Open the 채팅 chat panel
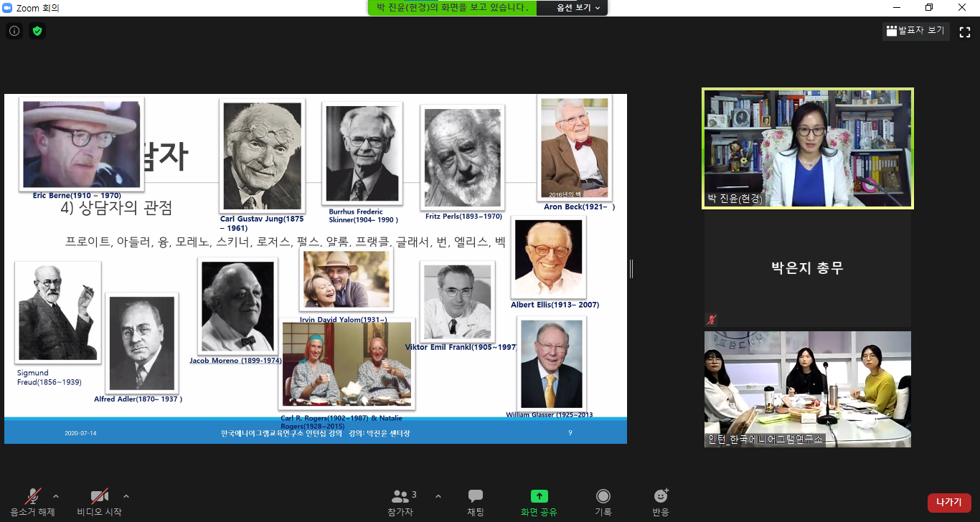This screenshot has width=980, height=522. pos(476,502)
